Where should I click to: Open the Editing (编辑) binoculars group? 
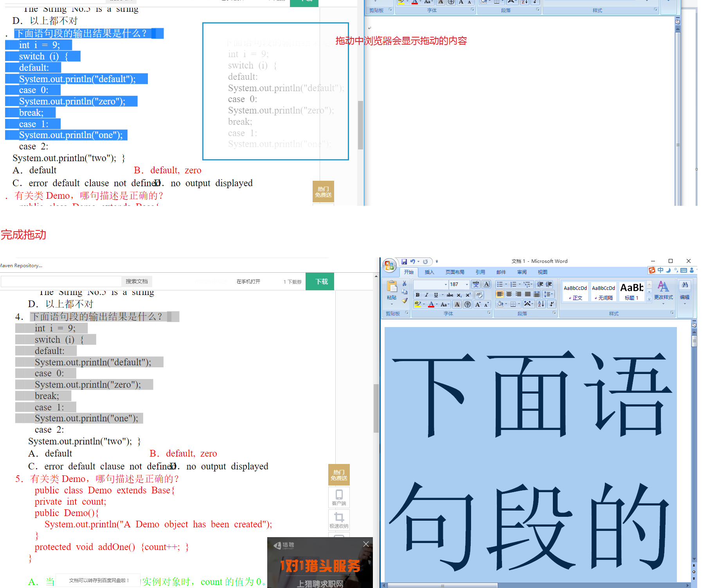pos(685,292)
